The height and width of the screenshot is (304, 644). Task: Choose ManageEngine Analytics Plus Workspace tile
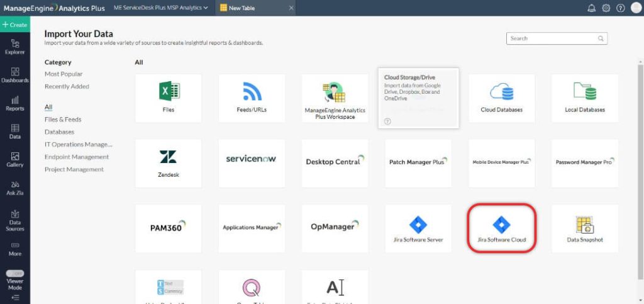click(335, 98)
